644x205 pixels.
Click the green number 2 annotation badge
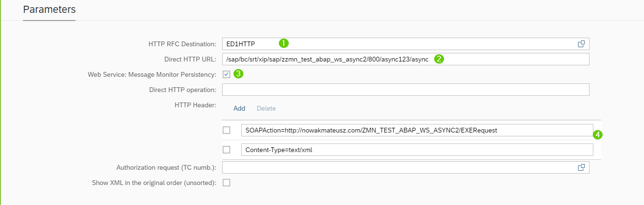[x=439, y=59]
